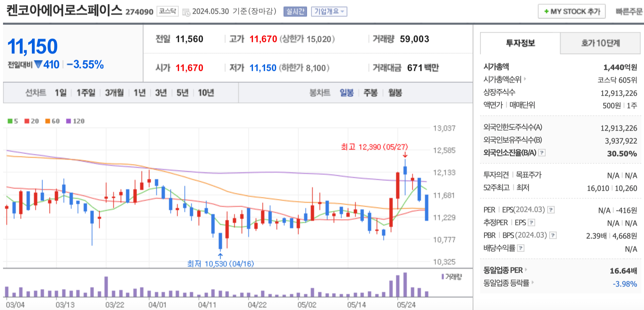Click the 상한가 15,020 text

click(x=307, y=39)
